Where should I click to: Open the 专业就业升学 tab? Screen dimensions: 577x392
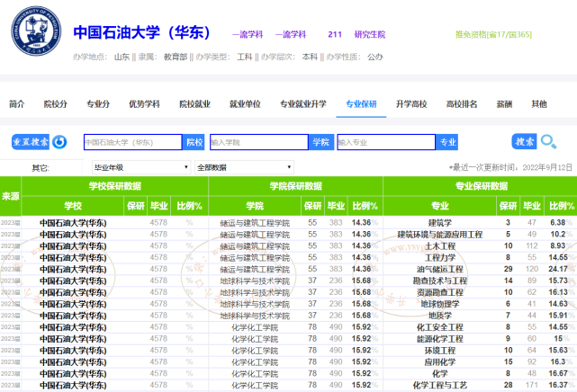pos(303,104)
